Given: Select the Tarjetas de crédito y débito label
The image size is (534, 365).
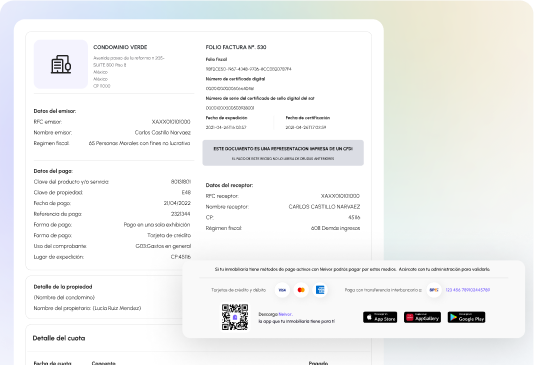Looking at the screenshot, I should pyautogui.click(x=238, y=290).
